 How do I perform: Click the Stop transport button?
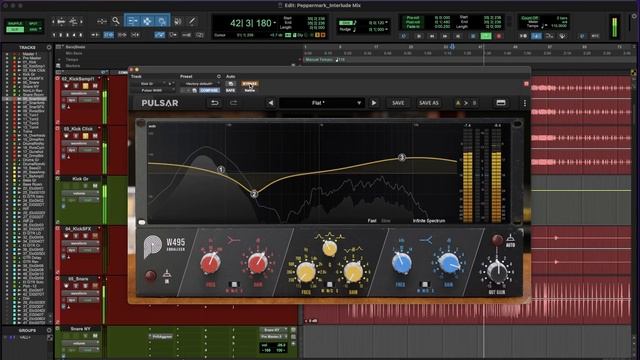pyautogui.click(x=473, y=36)
